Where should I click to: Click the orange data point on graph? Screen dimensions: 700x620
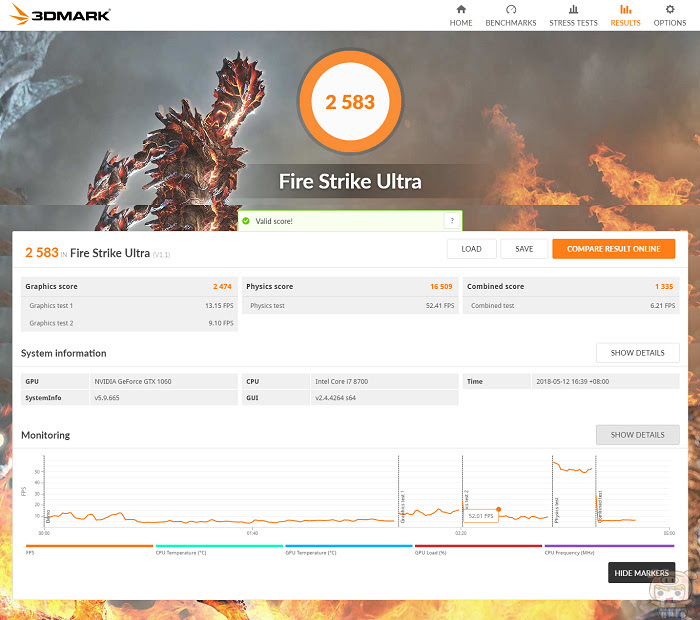pyautogui.click(x=499, y=509)
